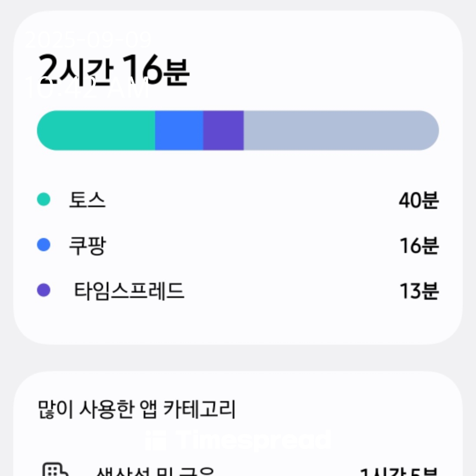476x476 pixels.
Task: Tap the purple dot beside 타임스프레드
Action: 43,290
